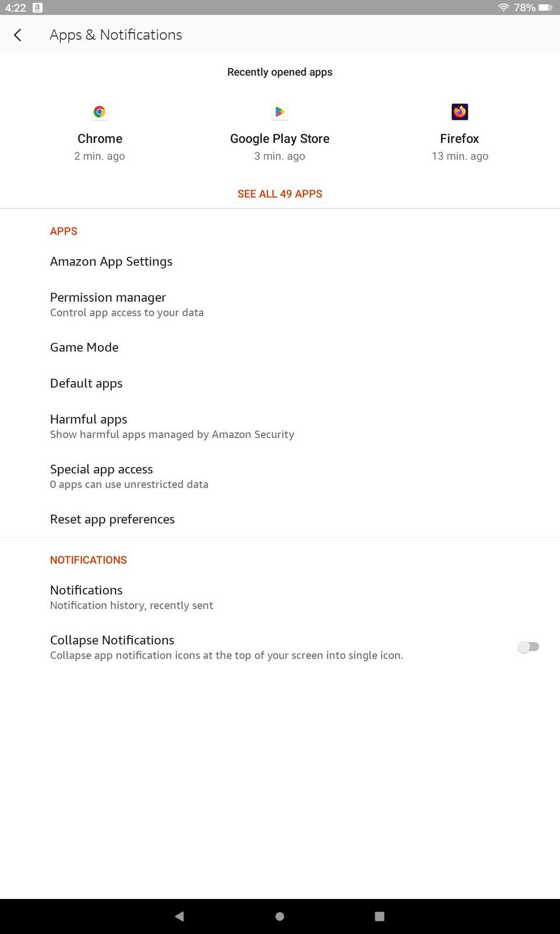The image size is (560, 934).
Task: Tap the Wi-Fi status icon
Action: tap(503, 8)
